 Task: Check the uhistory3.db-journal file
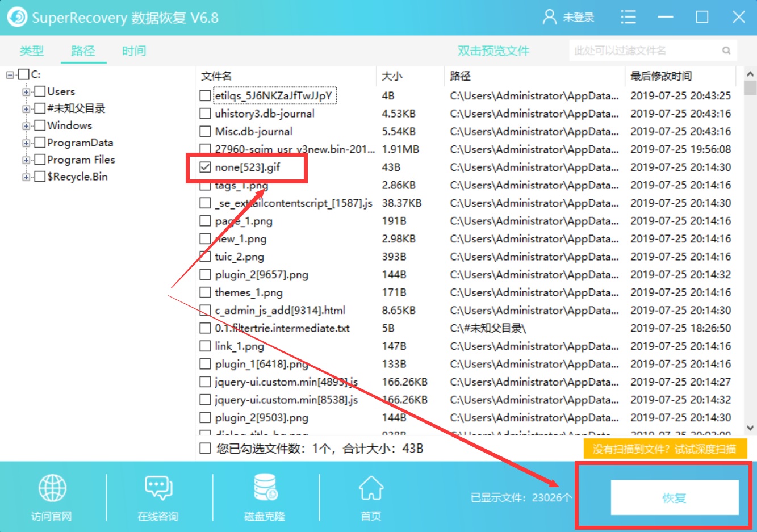click(205, 114)
